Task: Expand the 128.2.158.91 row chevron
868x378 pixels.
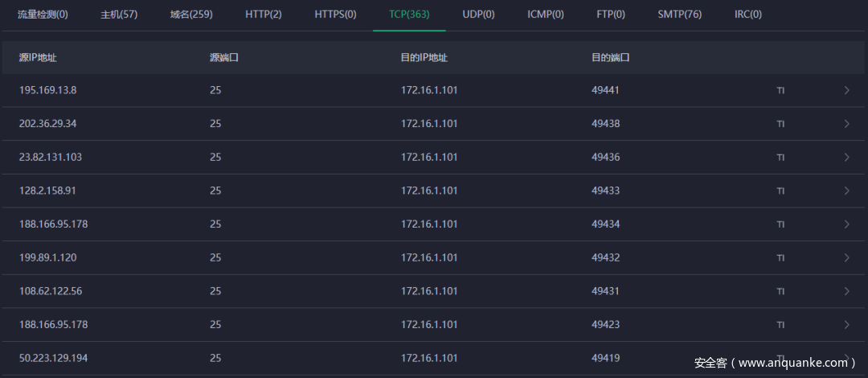Action: point(846,191)
